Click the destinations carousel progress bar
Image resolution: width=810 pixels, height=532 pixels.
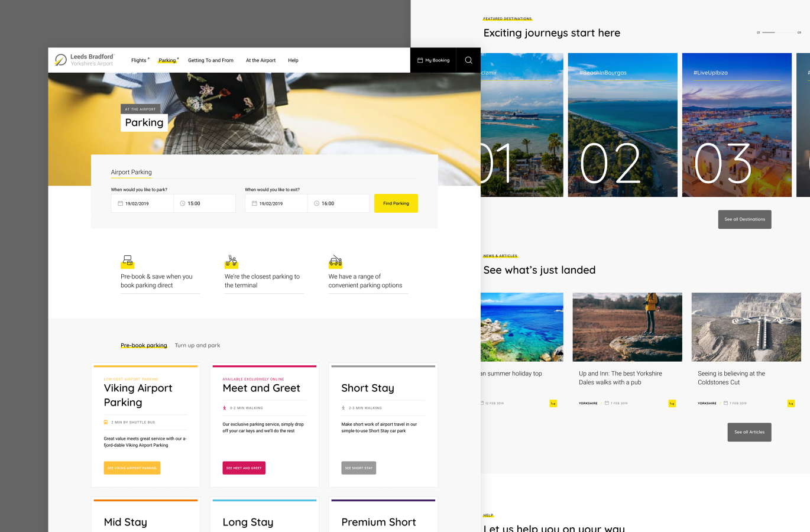[779, 33]
